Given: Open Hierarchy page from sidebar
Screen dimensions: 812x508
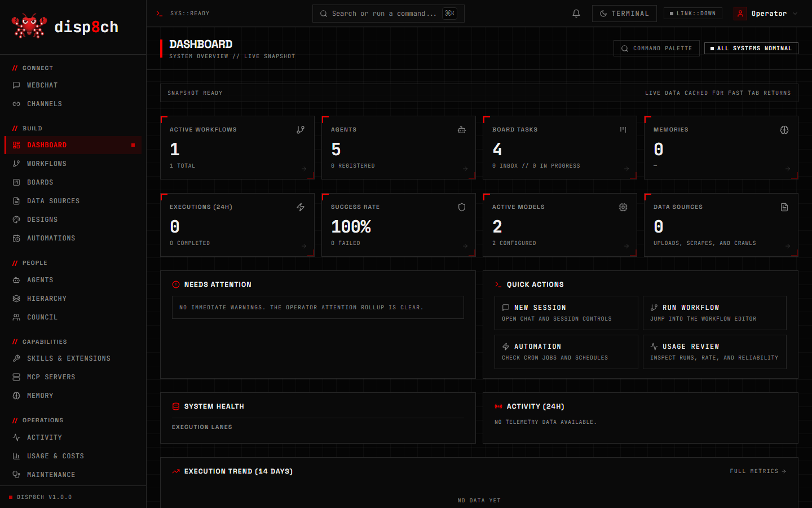Looking at the screenshot, I should coord(73,299).
